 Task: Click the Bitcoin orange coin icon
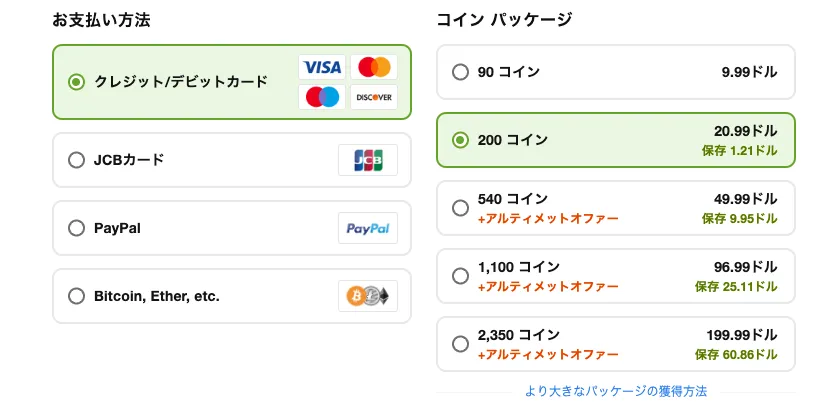tap(356, 296)
